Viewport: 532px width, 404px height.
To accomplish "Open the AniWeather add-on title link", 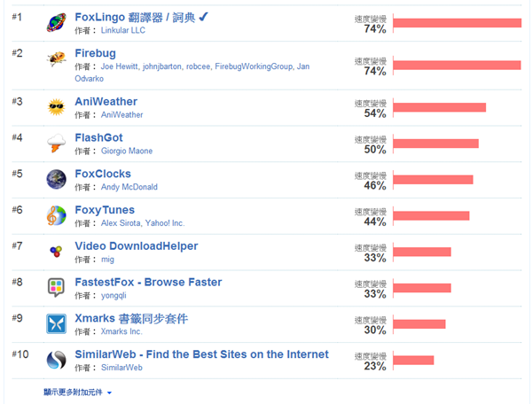I will [x=106, y=102].
